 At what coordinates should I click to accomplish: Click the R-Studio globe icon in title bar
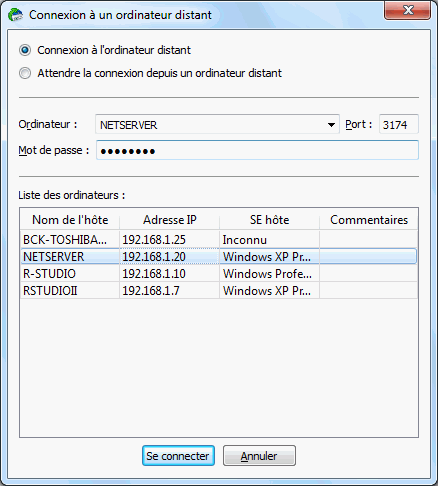pos(16,15)
